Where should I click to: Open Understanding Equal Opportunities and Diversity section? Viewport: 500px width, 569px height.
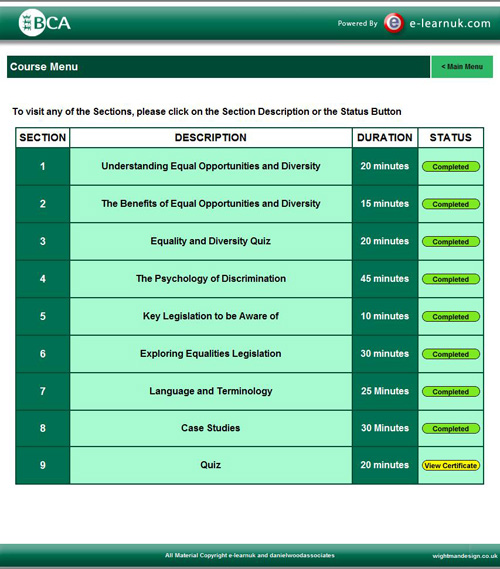click(x=210, y=166)
